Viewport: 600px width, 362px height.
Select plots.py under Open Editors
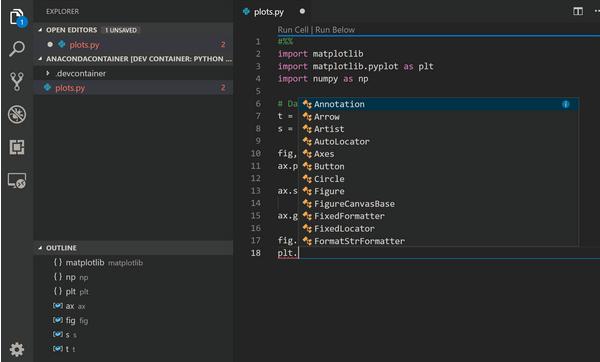134,44
